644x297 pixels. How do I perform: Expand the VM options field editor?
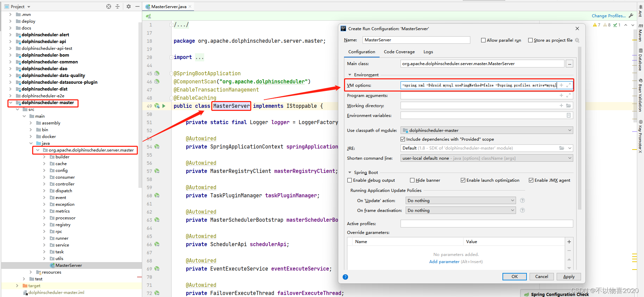click(x=568, y=85)
